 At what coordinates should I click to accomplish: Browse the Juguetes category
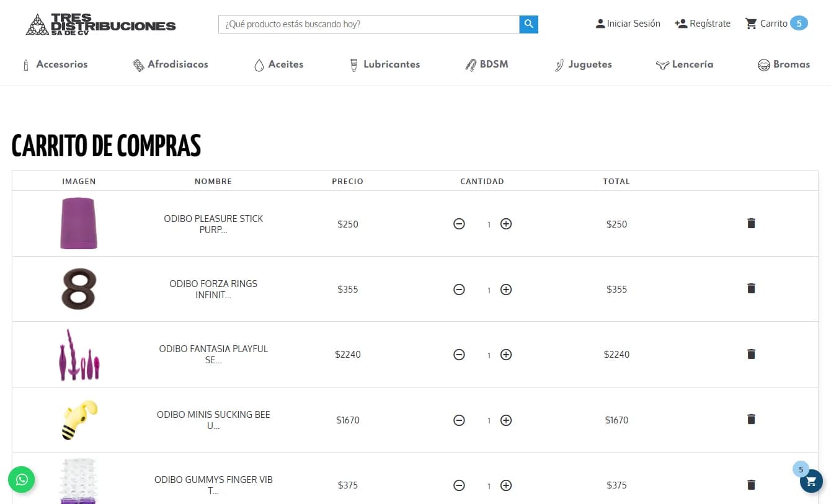583,64
